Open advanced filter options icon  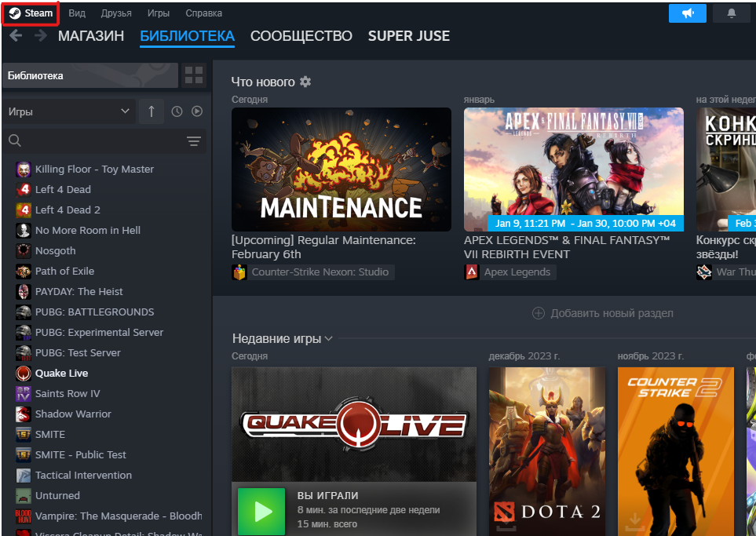[x=194, y=140]
